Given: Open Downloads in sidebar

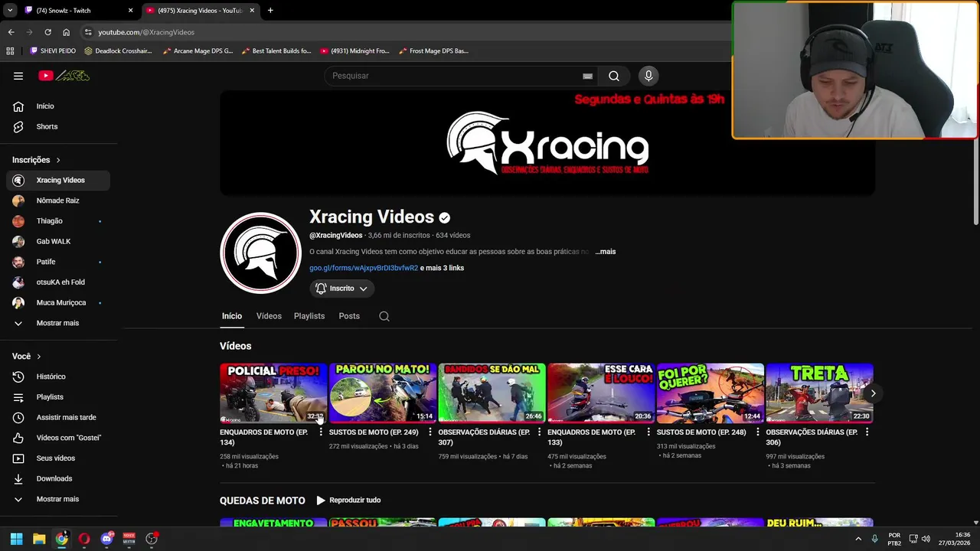Looking at the screenshot, I should [x=58, y=478].
